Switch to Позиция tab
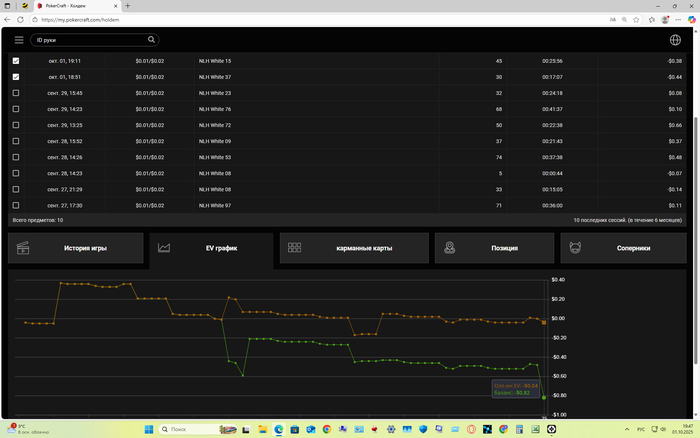700x438 pixels. pyautogui.click(x=494, y=248)
